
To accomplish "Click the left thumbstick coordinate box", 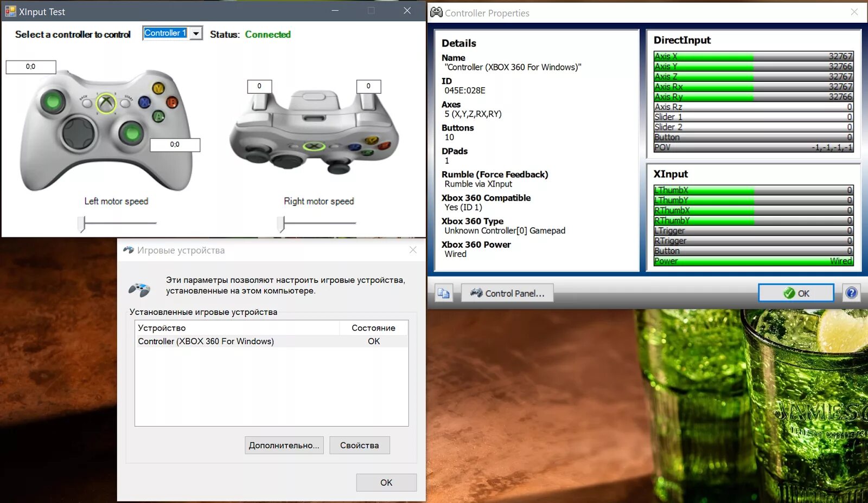I will (31, 67).
